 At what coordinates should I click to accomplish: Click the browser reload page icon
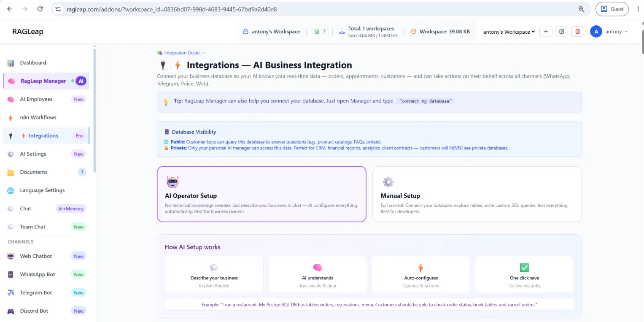point(40,9)
